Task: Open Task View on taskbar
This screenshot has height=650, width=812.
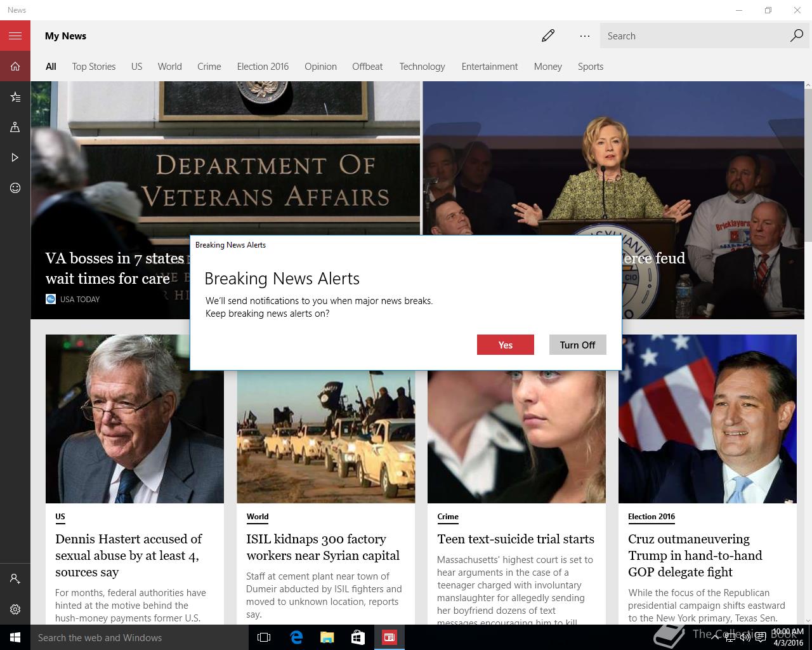Action: coord(264,637)
